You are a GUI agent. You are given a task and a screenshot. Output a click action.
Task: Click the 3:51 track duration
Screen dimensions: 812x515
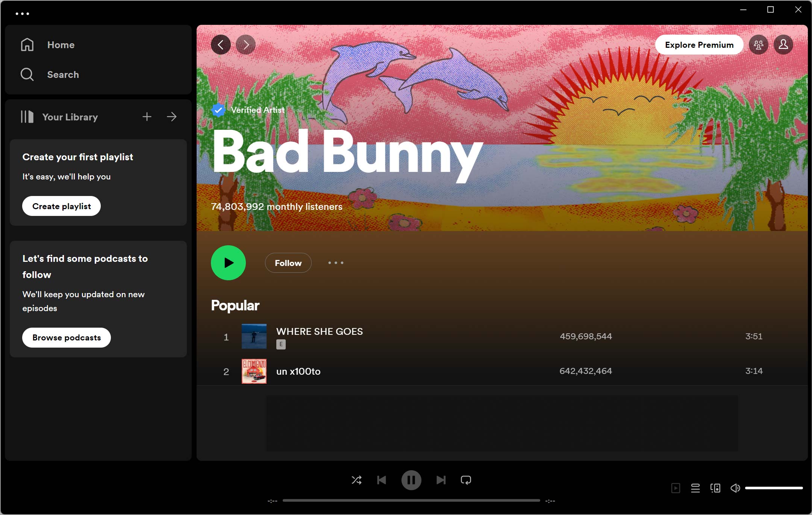(x=754, y=336)
